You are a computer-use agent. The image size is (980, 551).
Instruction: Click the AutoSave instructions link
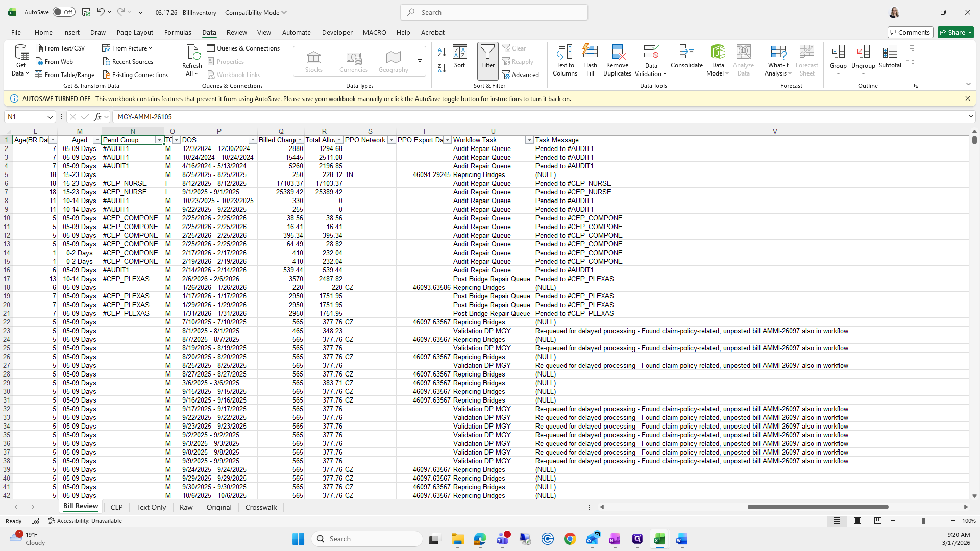(x=333, y=99)
